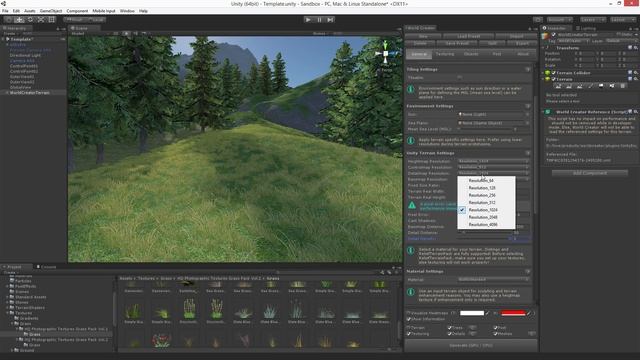Toggle the Terrain component enabled checkbox
Screen dimensions: 640x360
(x=554, y=79)
